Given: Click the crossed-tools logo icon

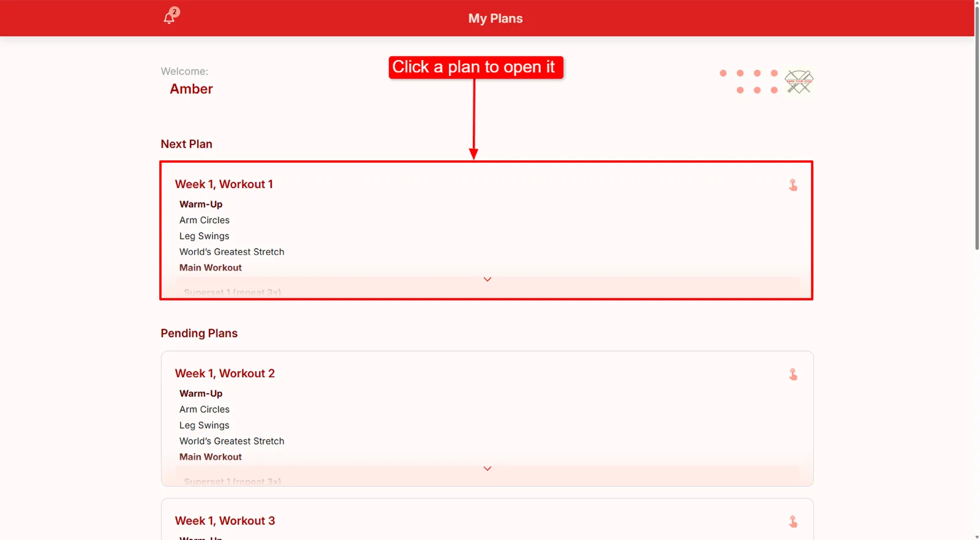Looking at the screenshot, I should (799, 81).
